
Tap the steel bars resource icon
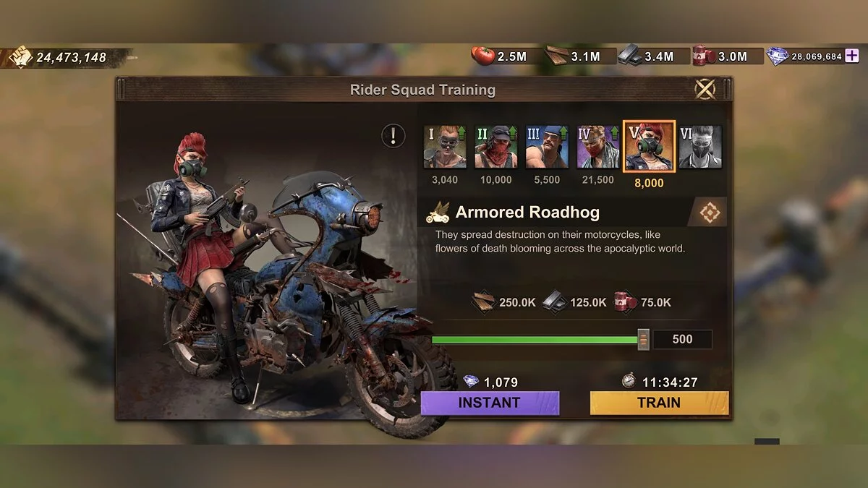point(630,56)
